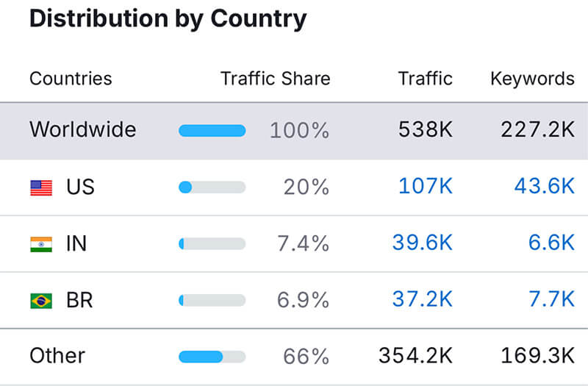Open US traffic value 107K

point(426,187)
